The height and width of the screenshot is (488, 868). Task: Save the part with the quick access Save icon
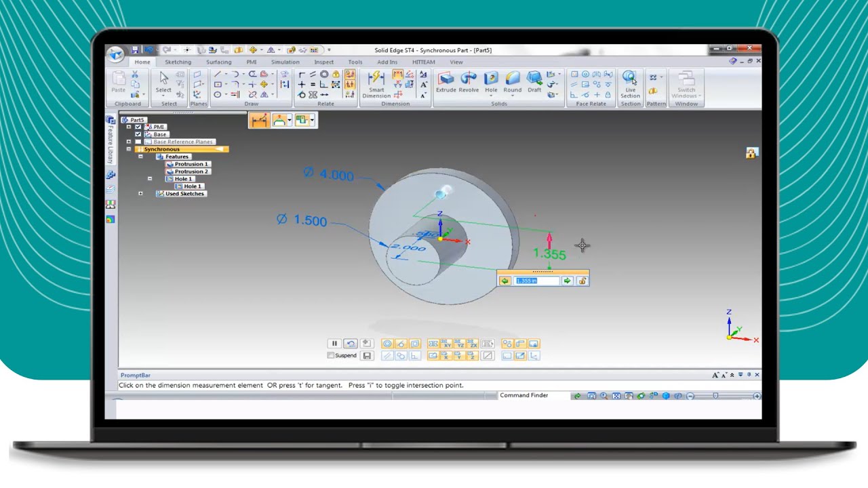135,50
